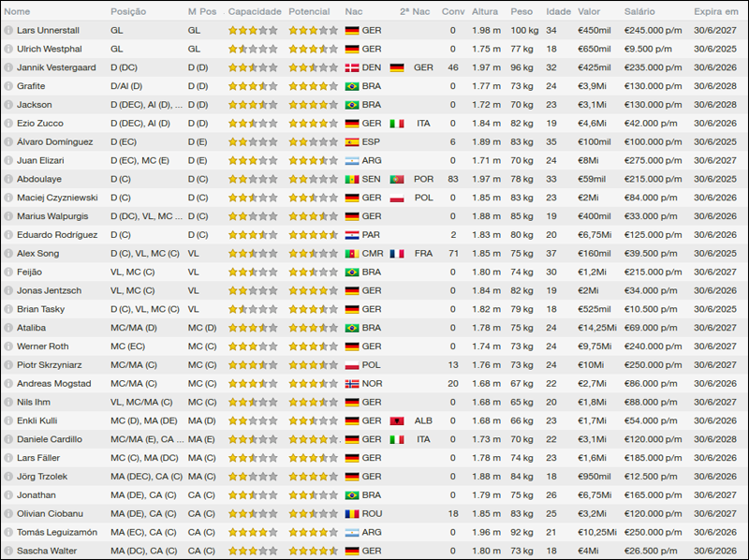Open player Tomás Leguizamón's name link

click(56, 532)
